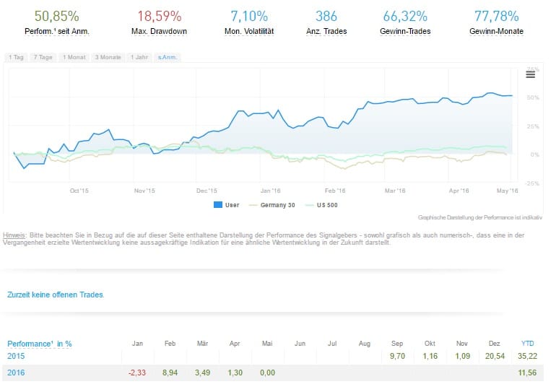Click the blue User legend color box
Screen dimensions: 556x392
coord(217,205)
